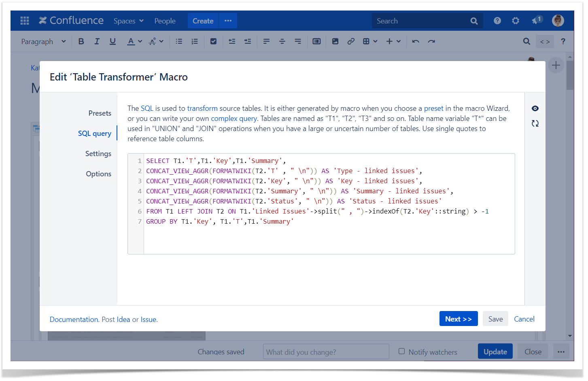The image size is (588, 381).
Task: Click the refresh arrows icon in the macro dialog
Action: coord(535,123)
